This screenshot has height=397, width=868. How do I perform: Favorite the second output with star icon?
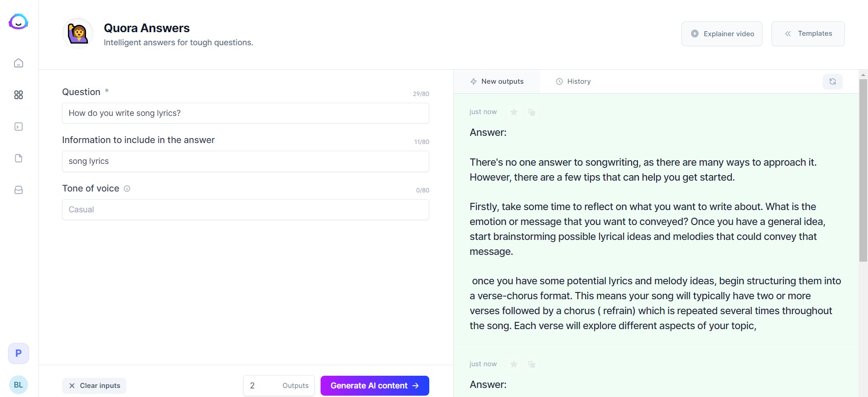point(514,364)
